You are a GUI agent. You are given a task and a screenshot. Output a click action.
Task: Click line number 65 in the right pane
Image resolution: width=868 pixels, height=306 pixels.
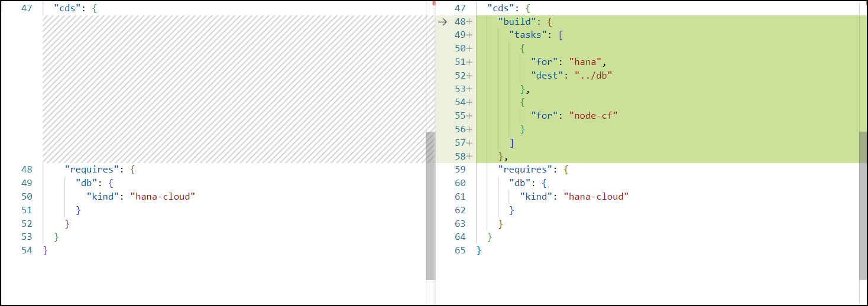point(460,250)
